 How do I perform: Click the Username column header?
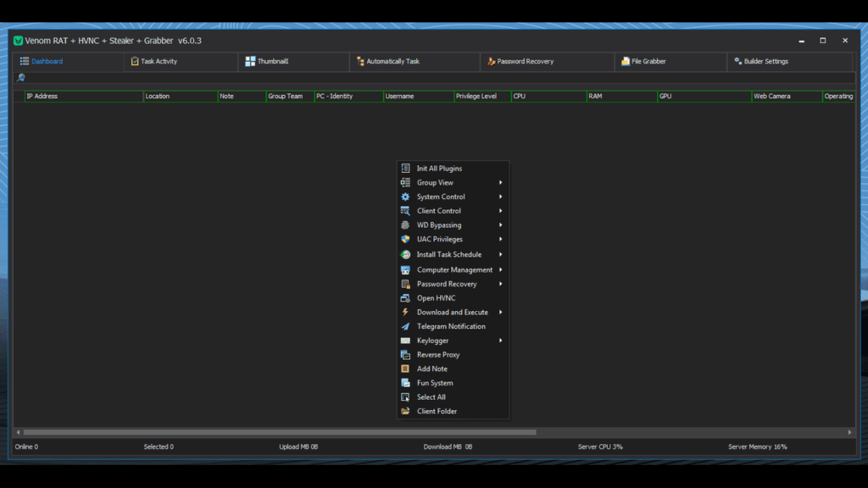tap(418, 97)
